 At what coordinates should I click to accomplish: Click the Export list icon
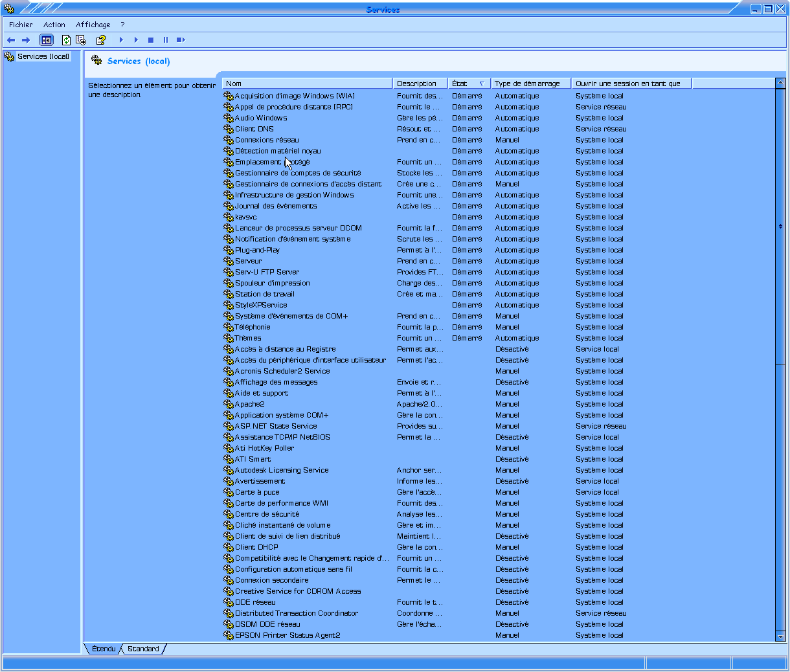tap(81, 40)
